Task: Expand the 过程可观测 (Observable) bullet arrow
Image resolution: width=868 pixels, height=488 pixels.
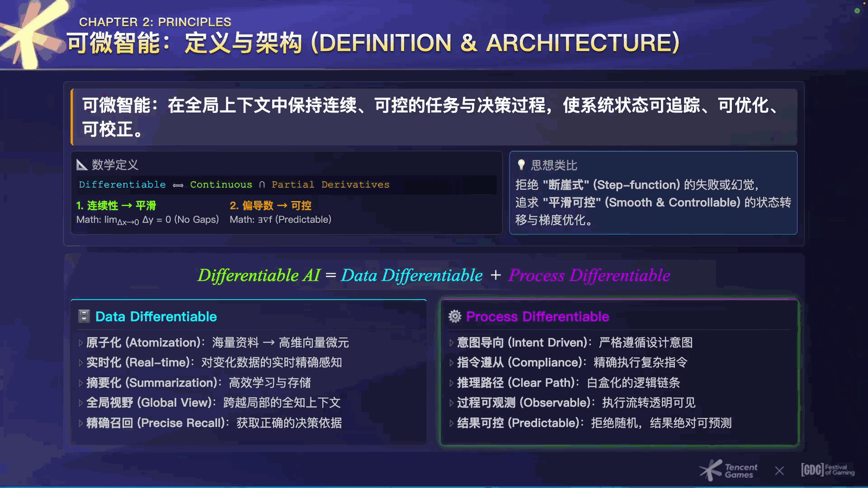Action: point(451,403)
